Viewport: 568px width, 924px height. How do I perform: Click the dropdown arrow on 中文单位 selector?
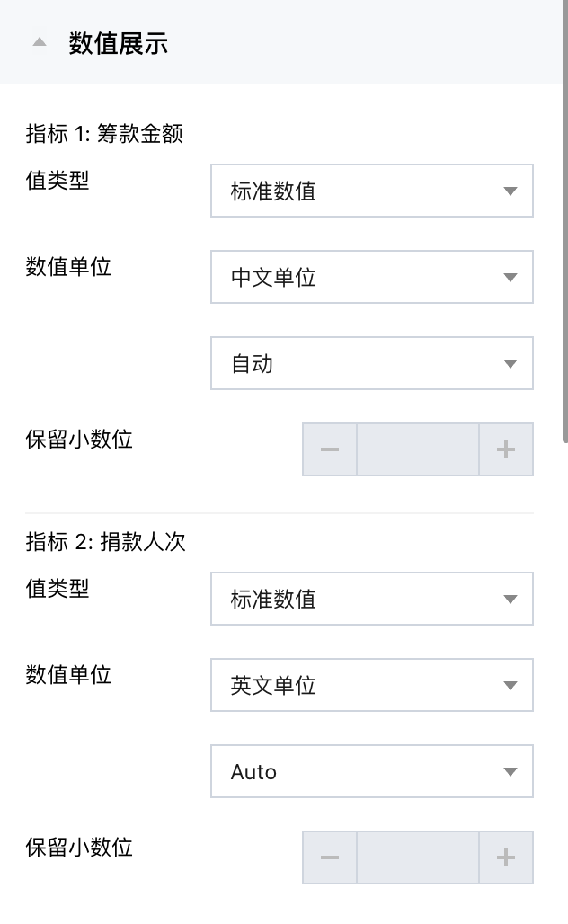(x=510, y=277)
